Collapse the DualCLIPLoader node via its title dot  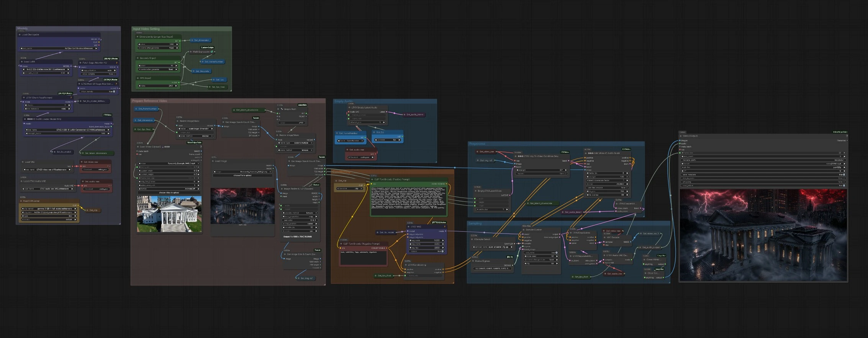(x=21, y=201)
